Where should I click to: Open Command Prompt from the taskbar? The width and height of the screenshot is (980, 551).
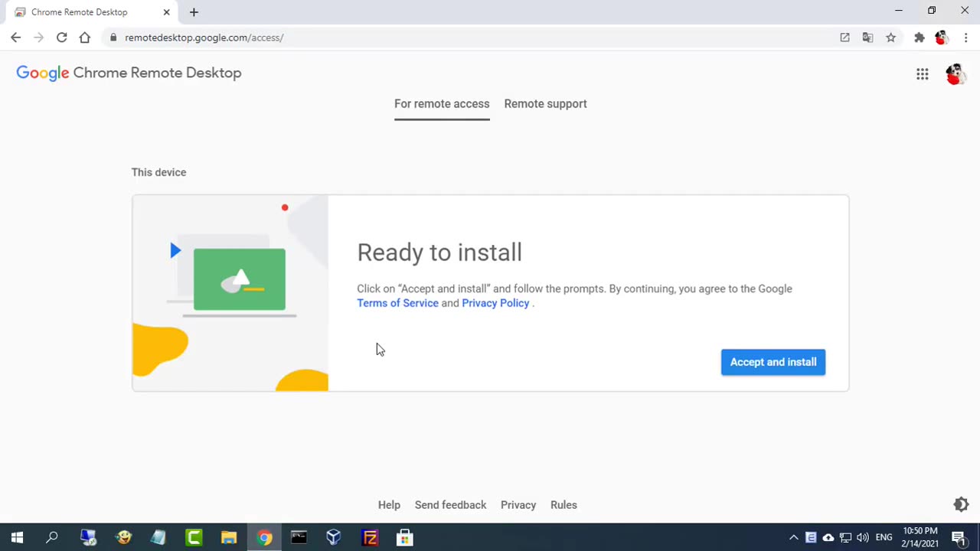(x=299, y=538)
